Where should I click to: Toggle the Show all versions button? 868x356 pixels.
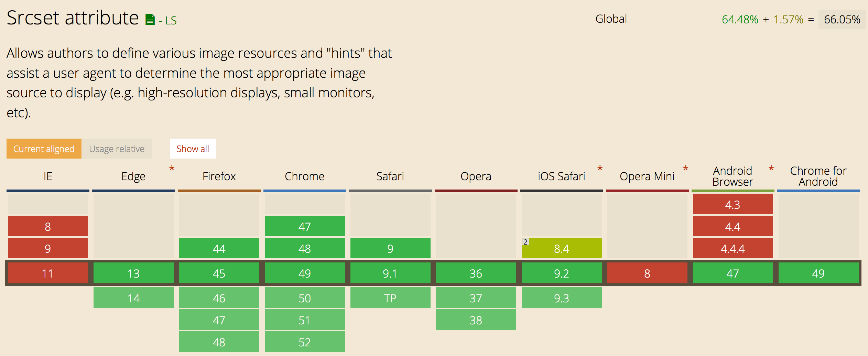click(193, 149)
